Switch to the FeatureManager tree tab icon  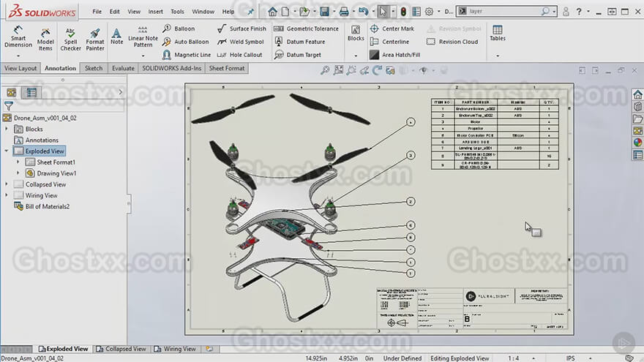pos(12,92)
